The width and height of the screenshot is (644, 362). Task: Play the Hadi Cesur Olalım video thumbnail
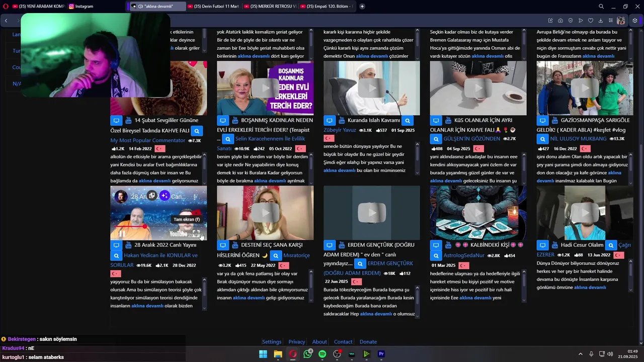[585, 213]
